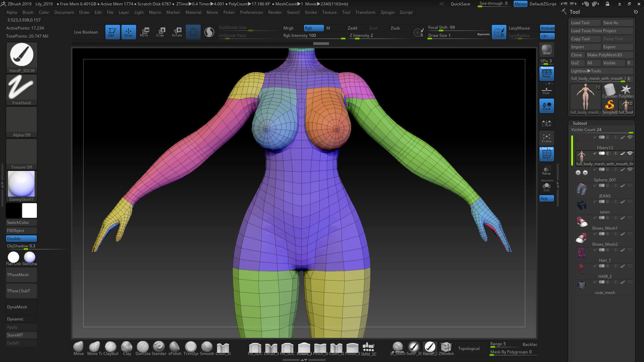Select the TrimDynamic brush icon

tap(191, 349)
